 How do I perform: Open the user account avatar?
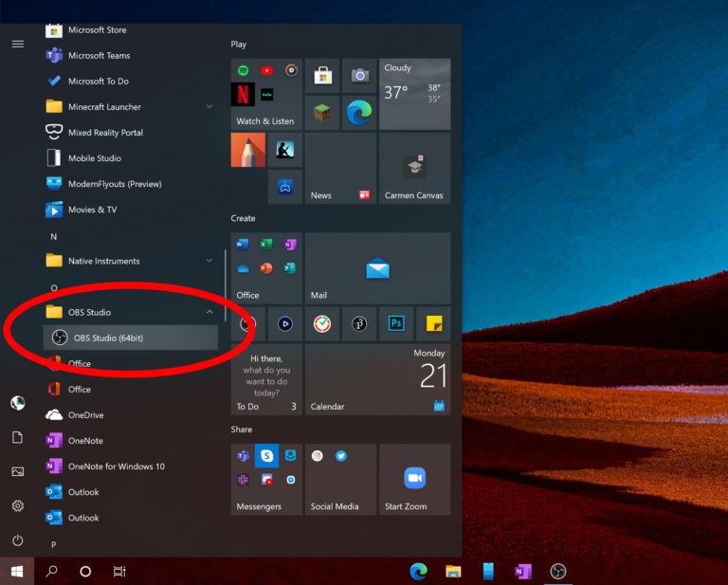[18, 403]
